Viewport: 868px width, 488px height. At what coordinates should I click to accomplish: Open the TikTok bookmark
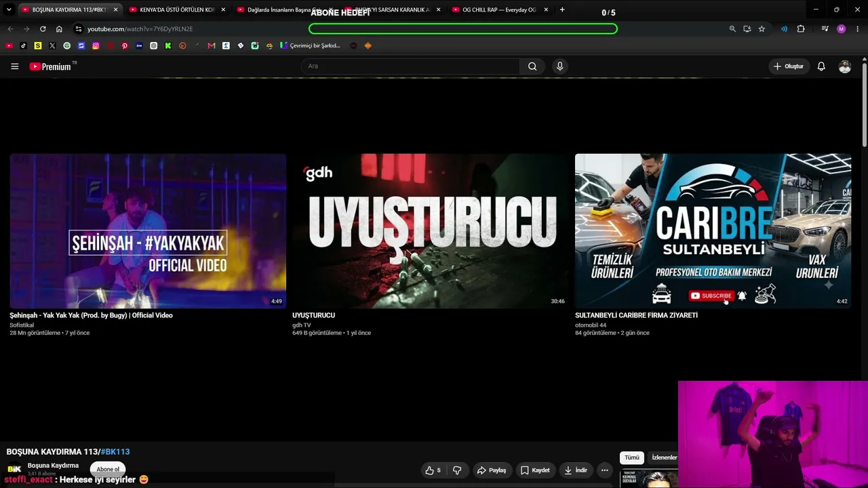click(23, 45)
